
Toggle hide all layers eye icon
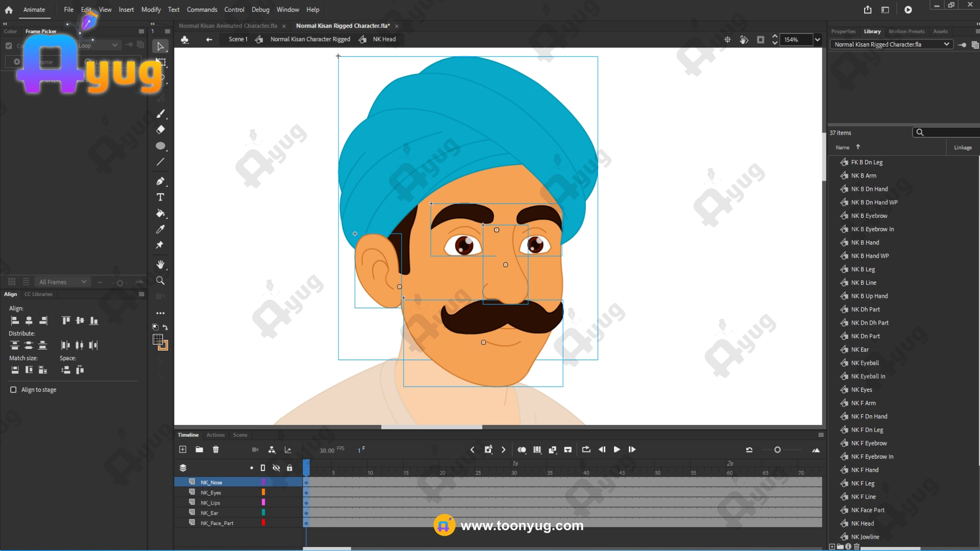coord(276,468)
